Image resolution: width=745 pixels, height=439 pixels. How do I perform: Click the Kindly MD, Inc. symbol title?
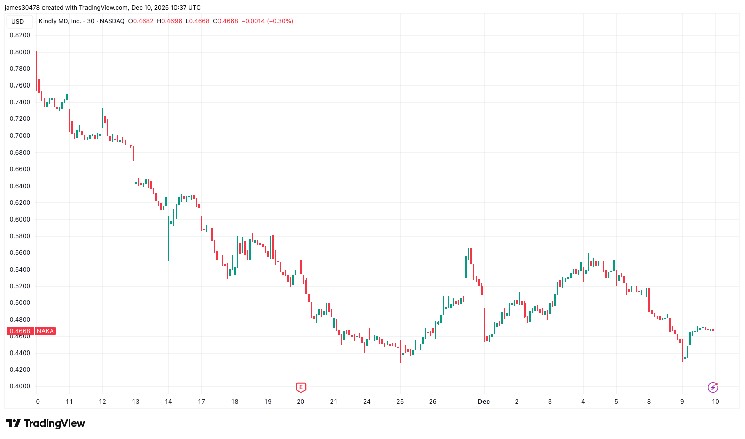(x=81, y=21)
